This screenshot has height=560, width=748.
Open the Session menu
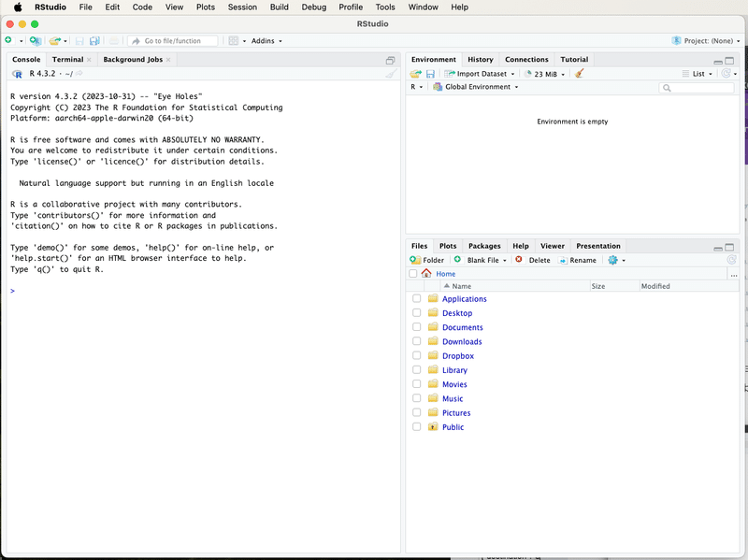(x=242, y=7)
